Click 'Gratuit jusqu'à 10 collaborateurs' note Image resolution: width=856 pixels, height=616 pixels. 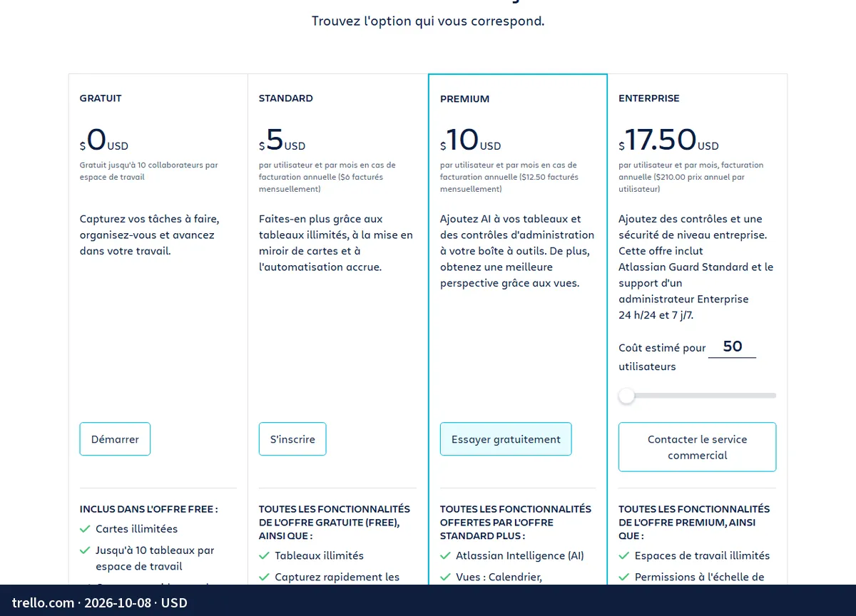tap(149, 171)
